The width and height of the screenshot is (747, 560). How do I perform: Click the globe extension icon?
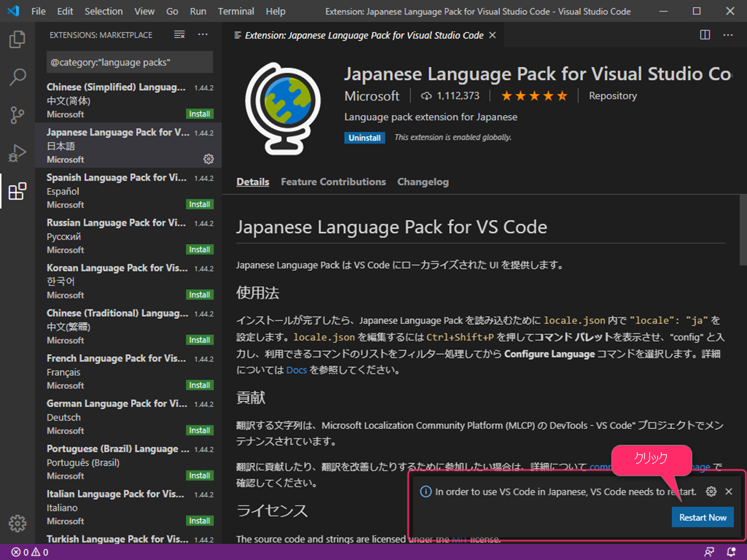tap(283, 109)
